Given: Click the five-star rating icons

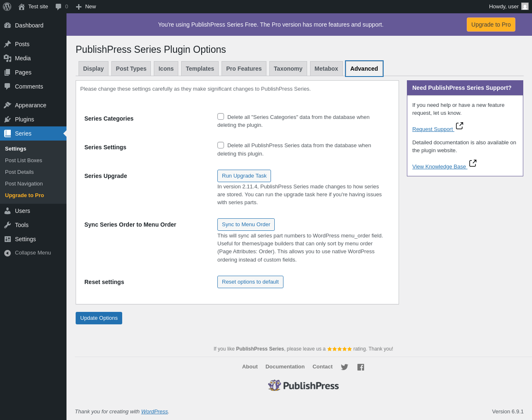Looking at the screenshot, I should coord(340,349).
